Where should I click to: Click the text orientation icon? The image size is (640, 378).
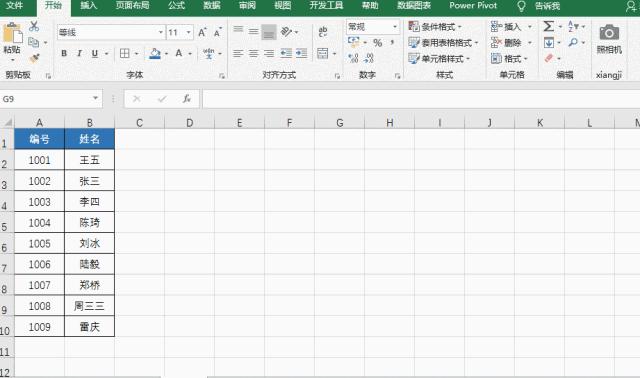pos(287,31)
